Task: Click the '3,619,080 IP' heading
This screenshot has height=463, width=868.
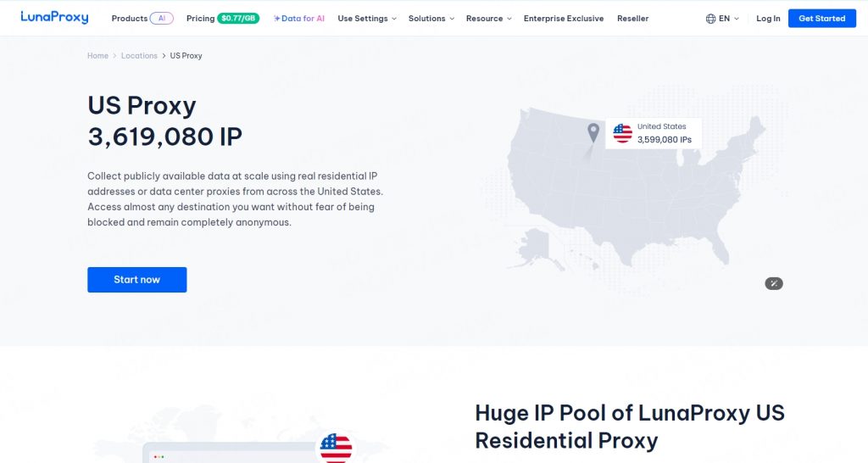Action: [x=165, y=137]
